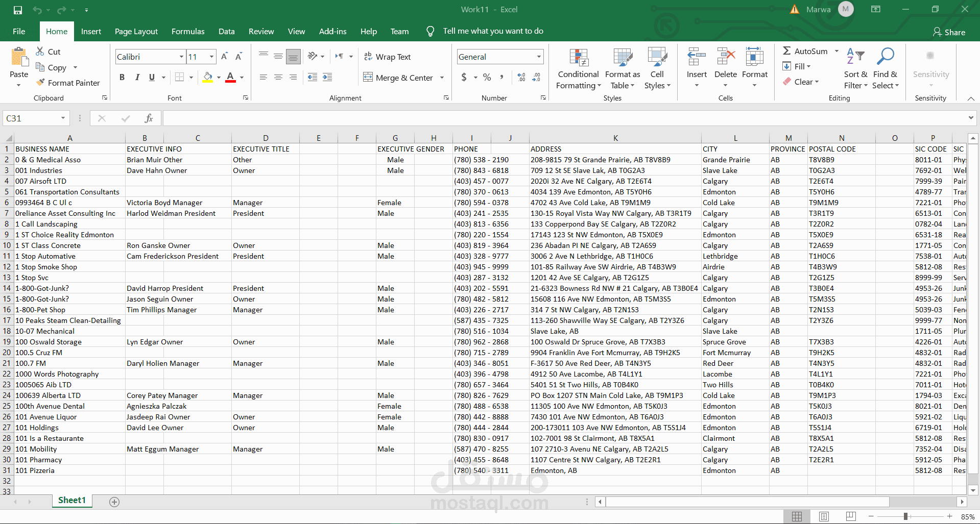
Task: Click the Paste clipboard icon
Action: click(19, 57)
